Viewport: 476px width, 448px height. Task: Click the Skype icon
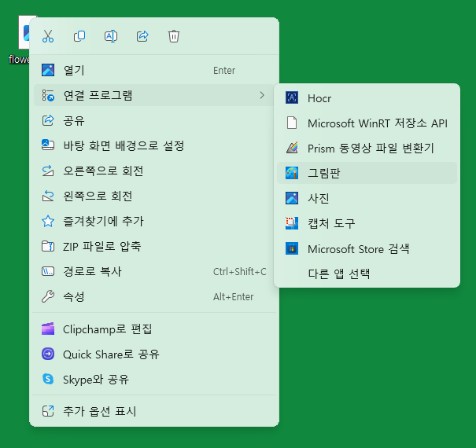click(48, 379)
